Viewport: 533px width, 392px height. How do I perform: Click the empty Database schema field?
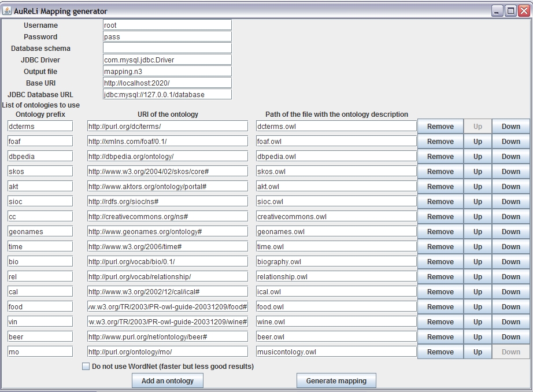pyautogui.click(x=167, y=49)
